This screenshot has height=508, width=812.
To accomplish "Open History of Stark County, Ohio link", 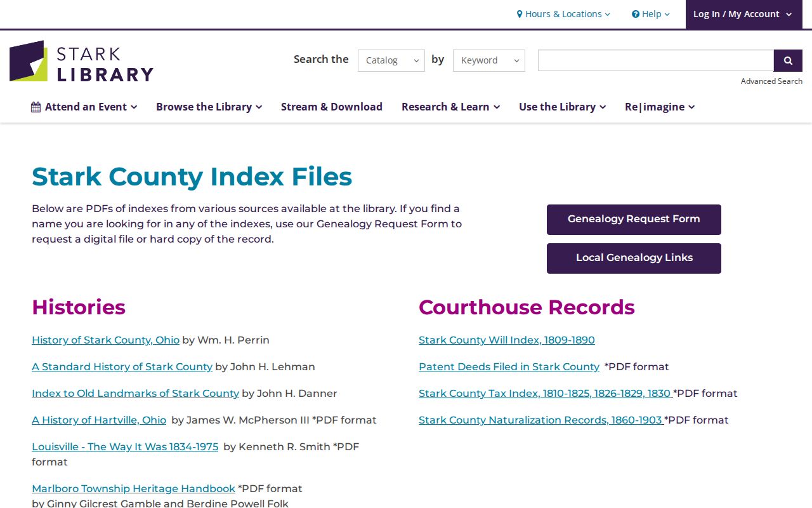I will (106, 340).
